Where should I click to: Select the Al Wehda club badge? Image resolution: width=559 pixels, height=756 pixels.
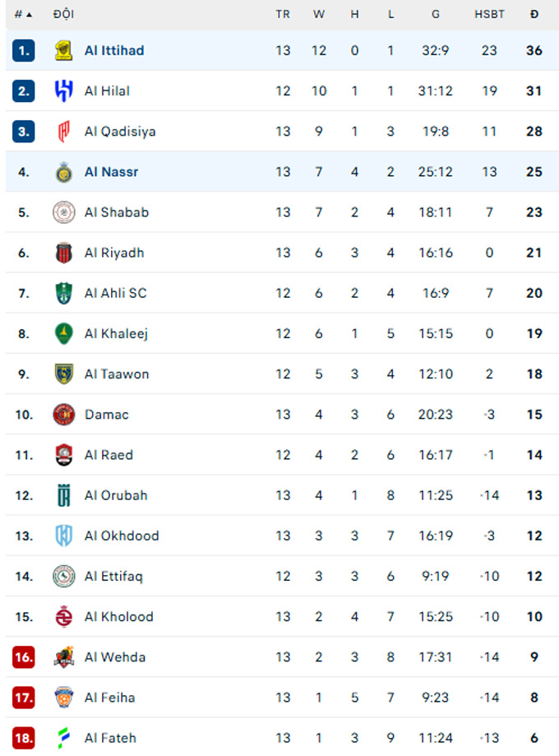[x=63, y=656]
